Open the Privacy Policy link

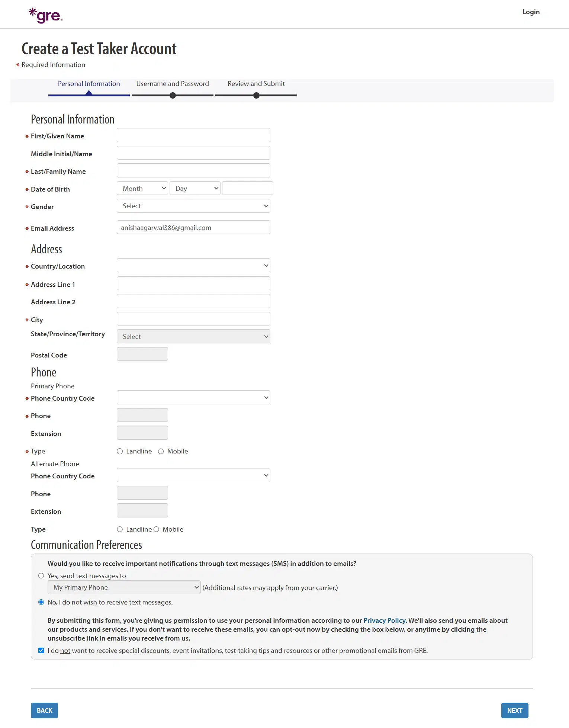coord(384,620)
